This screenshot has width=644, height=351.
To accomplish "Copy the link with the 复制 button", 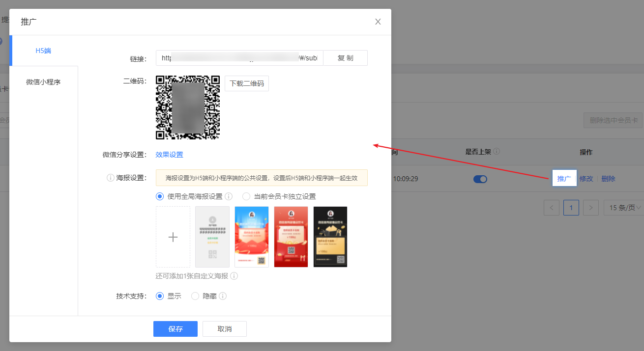I will pos(345,58).
